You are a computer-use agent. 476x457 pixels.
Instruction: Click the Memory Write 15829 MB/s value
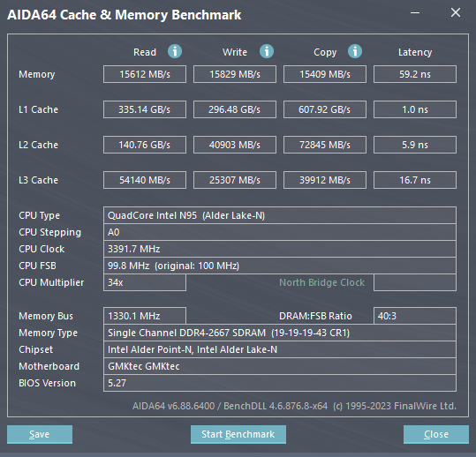pos(235,74)
